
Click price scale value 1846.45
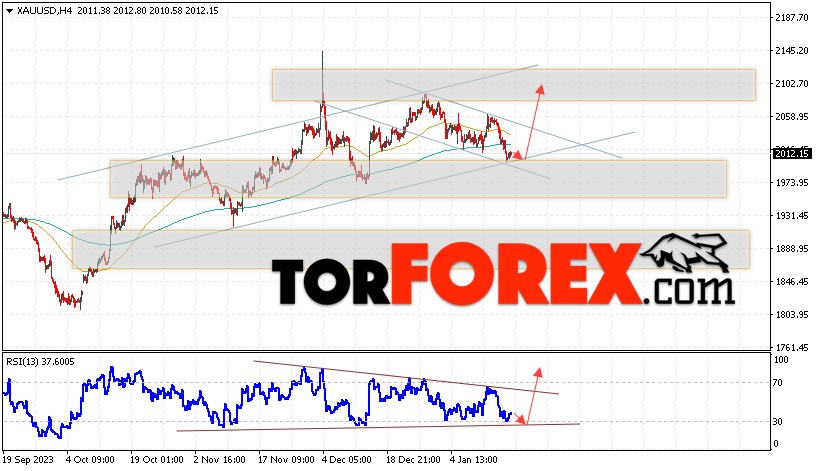(x=792, y=282)
